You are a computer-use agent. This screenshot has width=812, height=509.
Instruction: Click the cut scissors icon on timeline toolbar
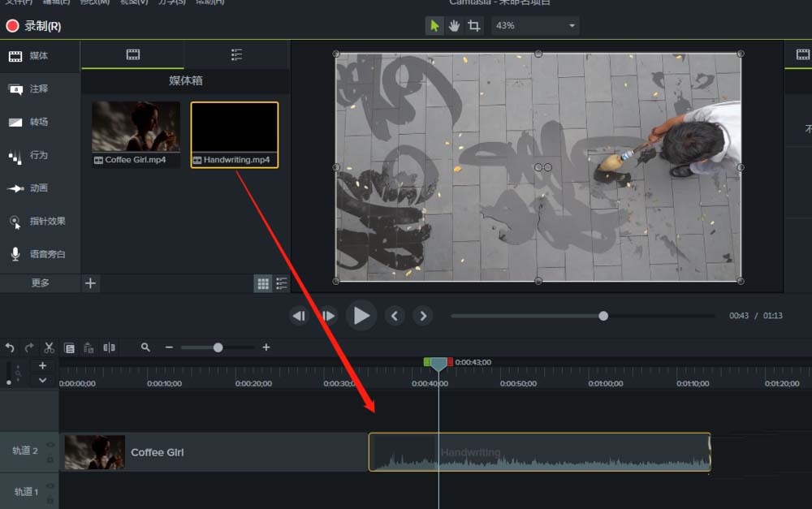tap(49, 347)
